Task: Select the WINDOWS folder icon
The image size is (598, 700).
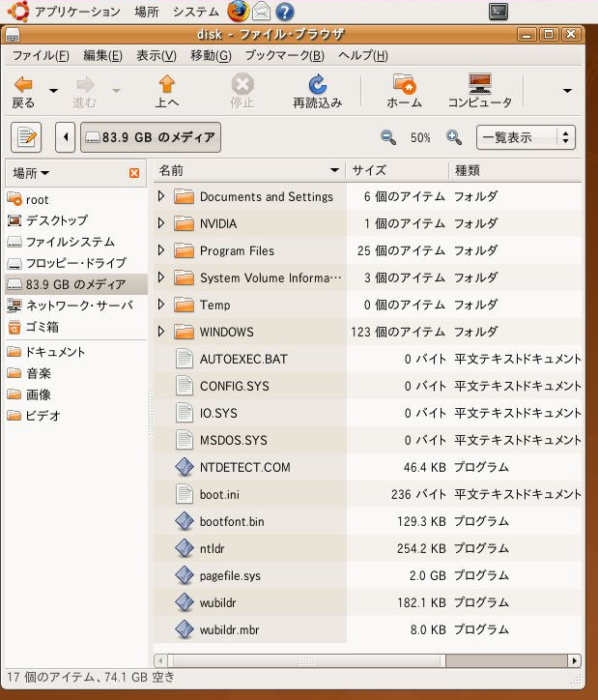Action: [184, 332]
